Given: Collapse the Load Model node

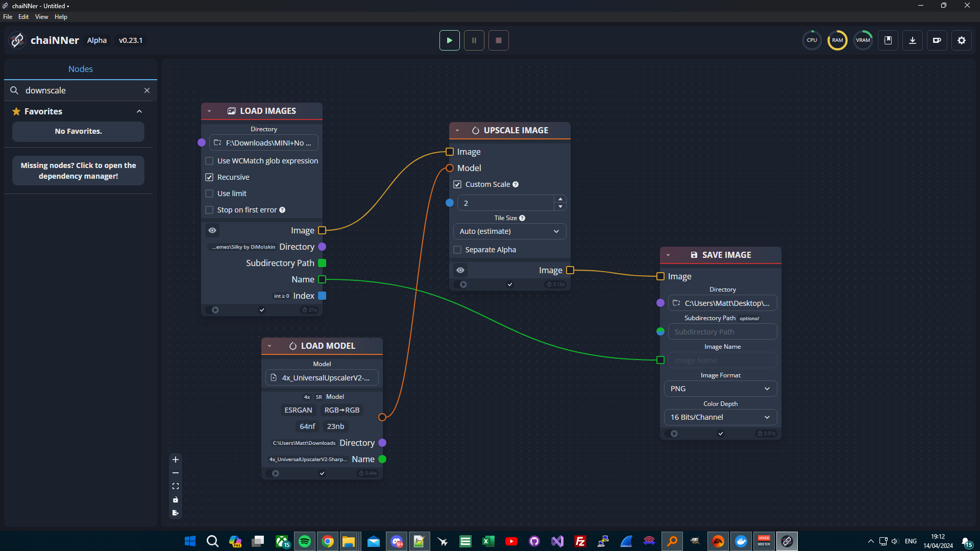Looking at the screenshot, I should [x=269, y=346].
